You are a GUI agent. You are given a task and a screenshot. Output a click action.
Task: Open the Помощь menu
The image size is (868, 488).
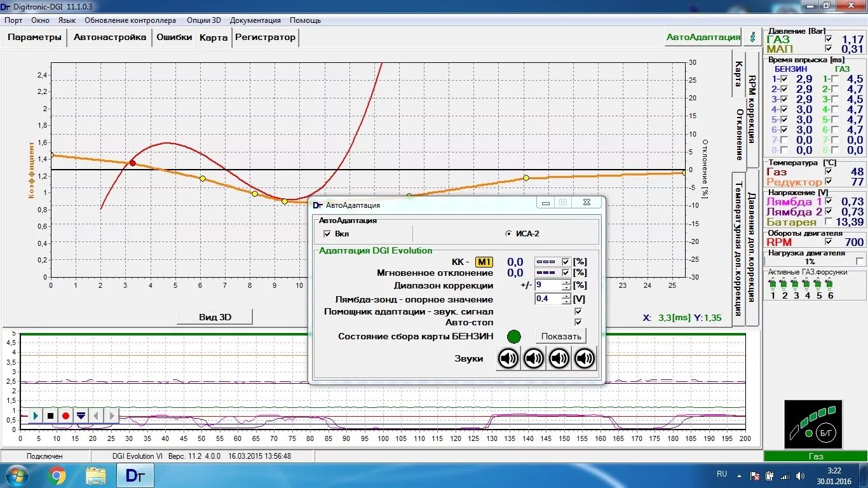305,20
